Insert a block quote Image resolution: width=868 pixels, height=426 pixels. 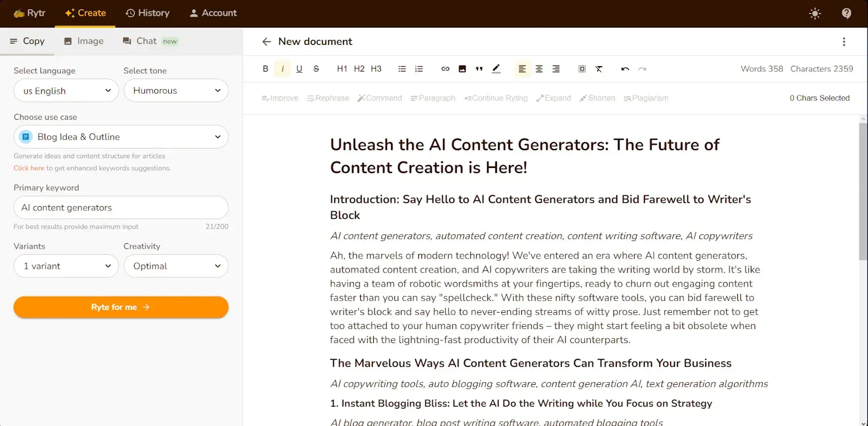479,69
